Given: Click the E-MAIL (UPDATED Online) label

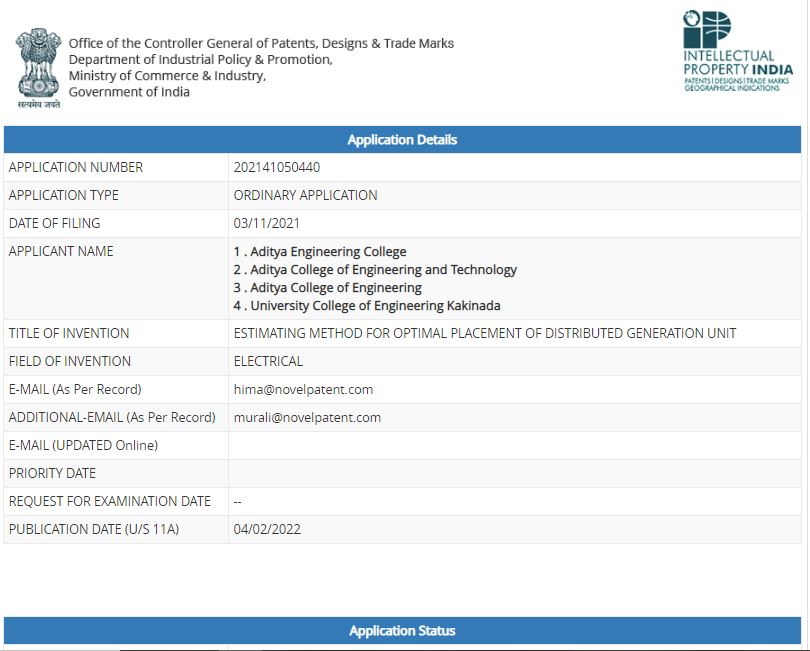Looking at the screenshot, I should [x=83, y=445].
